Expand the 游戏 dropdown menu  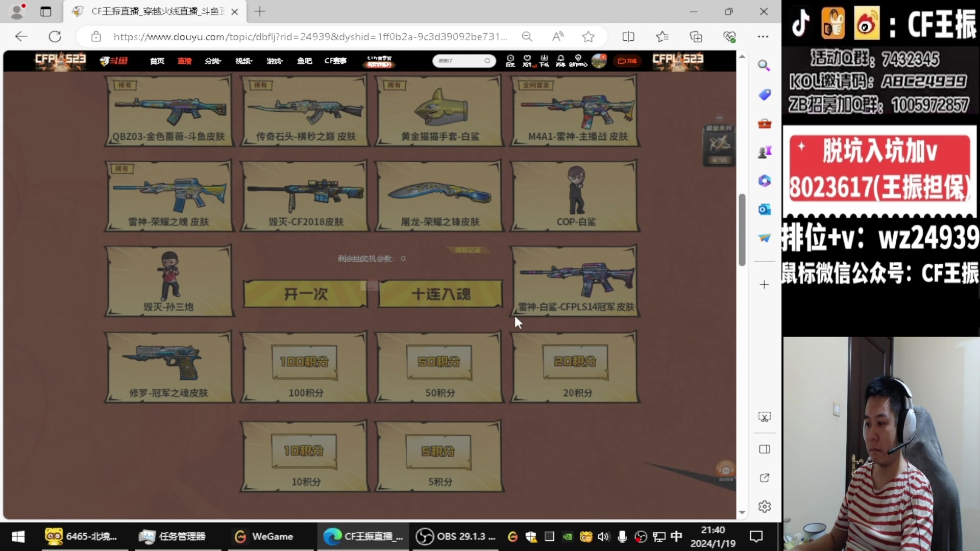point(274,61)
